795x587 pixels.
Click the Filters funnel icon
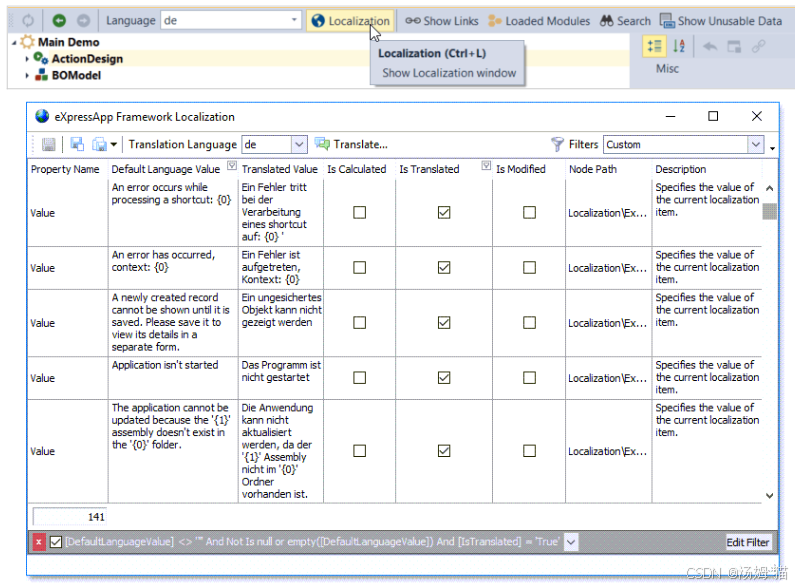coord(557,144)
